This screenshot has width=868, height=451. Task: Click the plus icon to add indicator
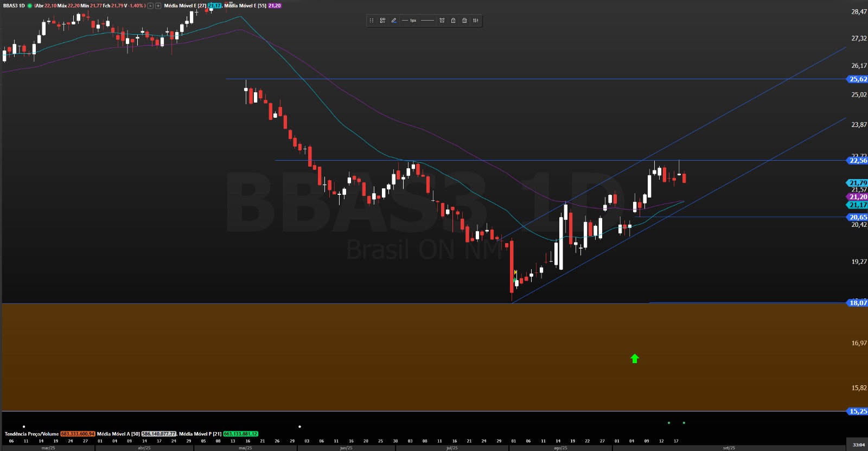(158, 6)
